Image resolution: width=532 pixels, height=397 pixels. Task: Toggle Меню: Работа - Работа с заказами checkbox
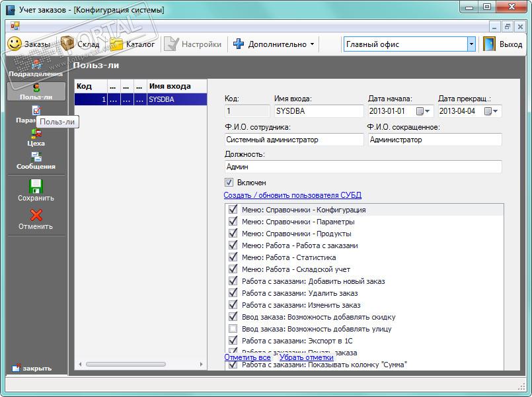tap(233, 245)
